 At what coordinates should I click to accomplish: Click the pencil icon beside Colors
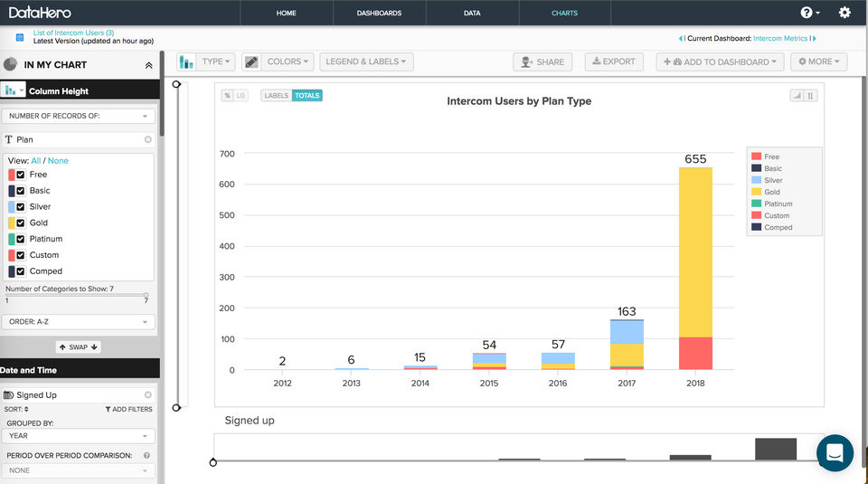coord(251,62)
